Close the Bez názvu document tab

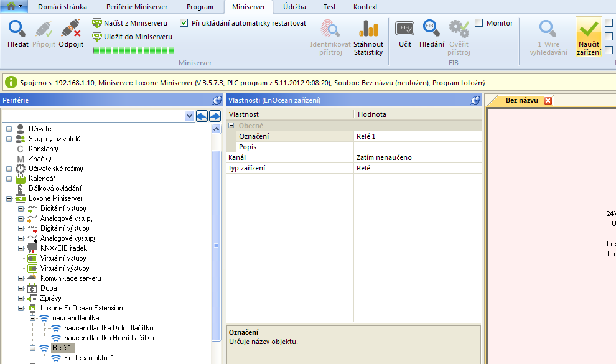coord(548,101)
